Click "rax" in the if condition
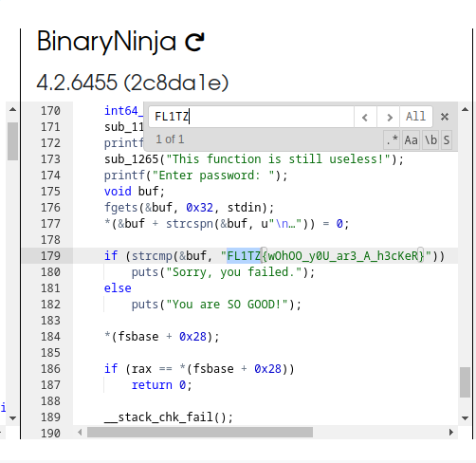This screenshot has width=476, height=463. click(141, 369)
